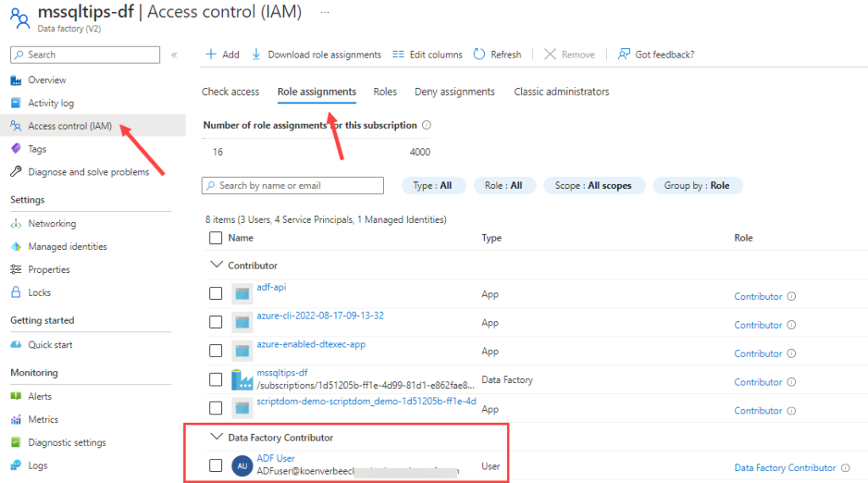
Task: Click the Download role assignments arrow icon
Action: [256, 54]
